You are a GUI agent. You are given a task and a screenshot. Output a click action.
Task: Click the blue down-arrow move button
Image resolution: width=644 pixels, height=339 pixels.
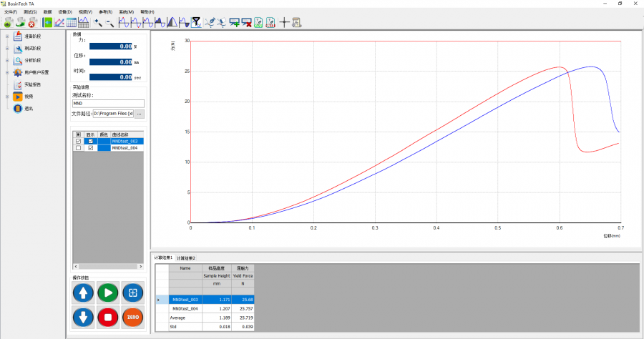[83, 316]
